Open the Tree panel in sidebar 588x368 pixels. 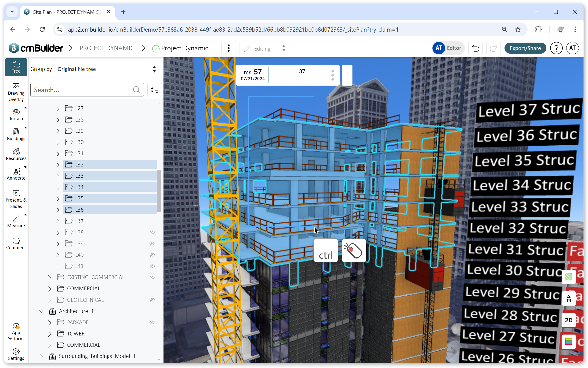[16, 67]
